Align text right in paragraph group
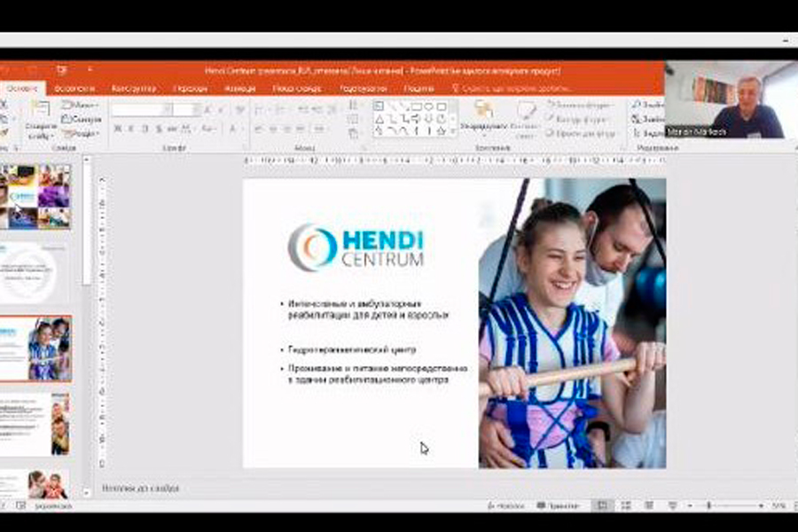 (287, 129)
